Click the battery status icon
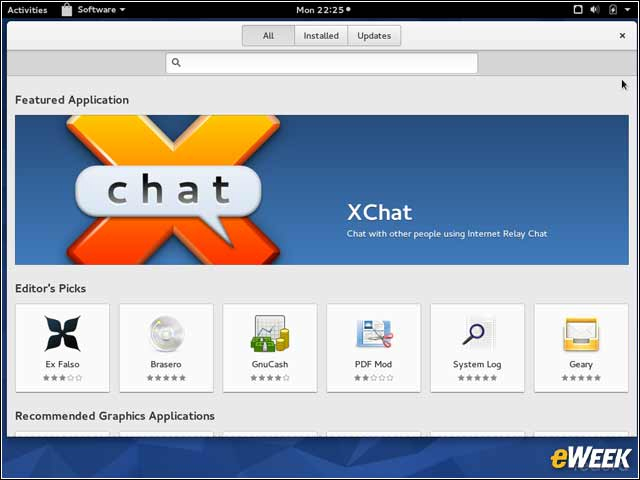The height and width of the screenshot is (480, 640). point(613,10)
